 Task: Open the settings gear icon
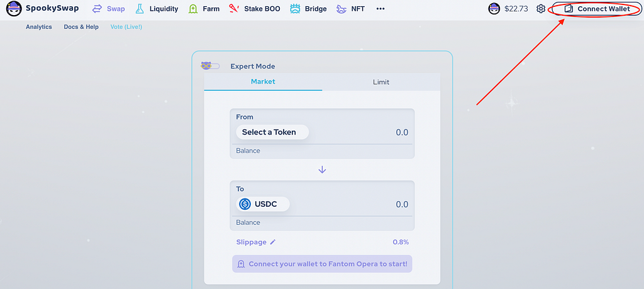(x=541, y=9)
